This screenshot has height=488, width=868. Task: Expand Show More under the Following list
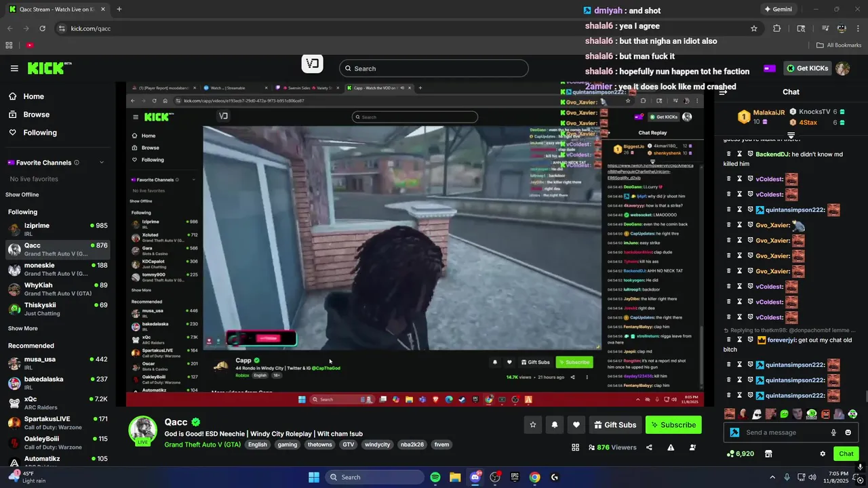(x=22, y=329)
